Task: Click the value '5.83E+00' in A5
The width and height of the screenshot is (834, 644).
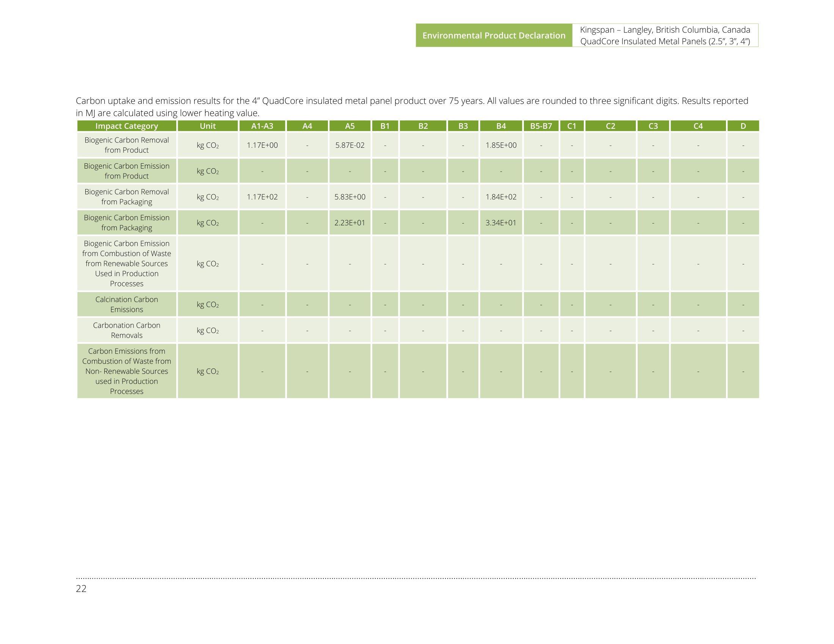Action: click(350, 197)
